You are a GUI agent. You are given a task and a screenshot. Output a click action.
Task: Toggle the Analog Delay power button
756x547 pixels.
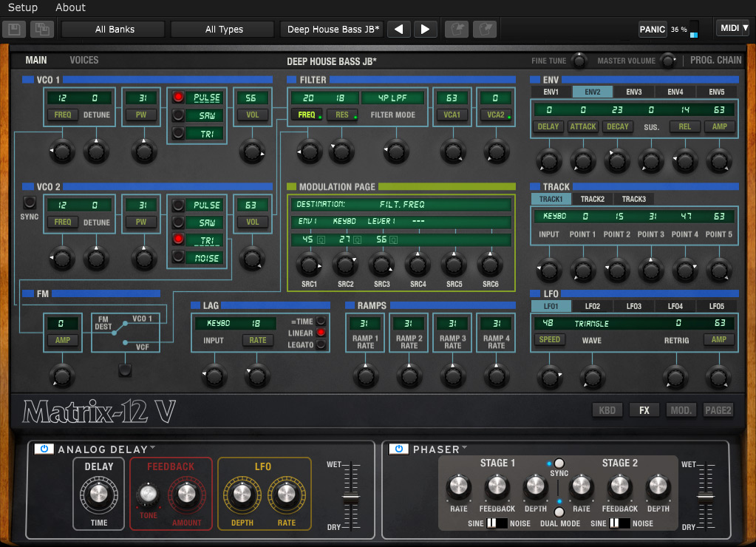[44, 449]
